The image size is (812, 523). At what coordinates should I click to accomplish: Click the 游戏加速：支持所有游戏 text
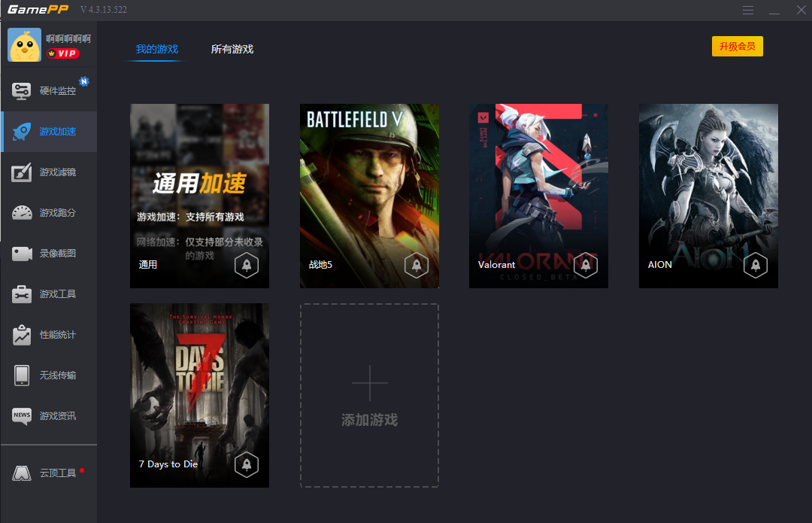[190, 217]
